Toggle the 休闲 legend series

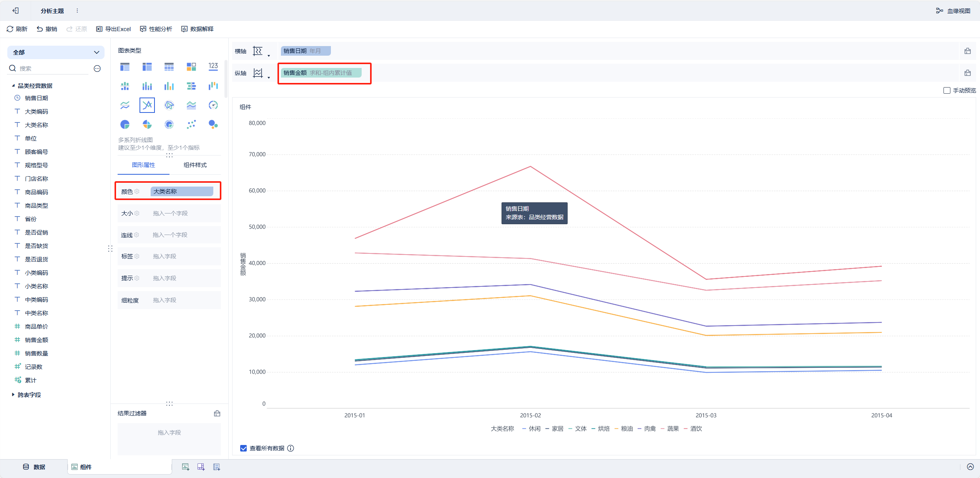pos(532,429)
